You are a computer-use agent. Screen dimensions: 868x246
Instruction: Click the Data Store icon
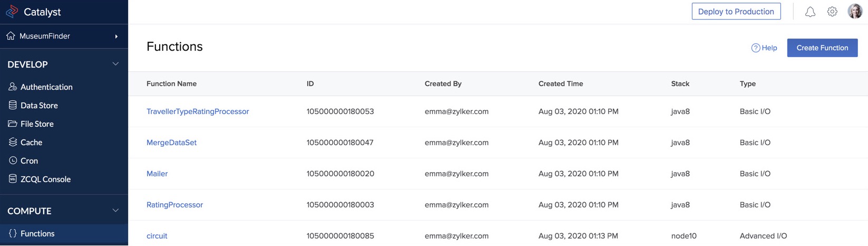tap(13, 105)
